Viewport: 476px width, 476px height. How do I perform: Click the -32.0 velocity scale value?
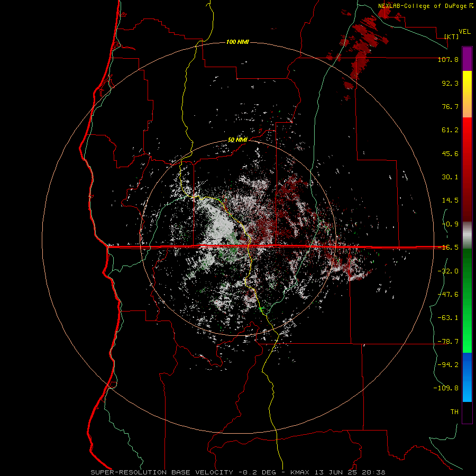click(448, 271)
